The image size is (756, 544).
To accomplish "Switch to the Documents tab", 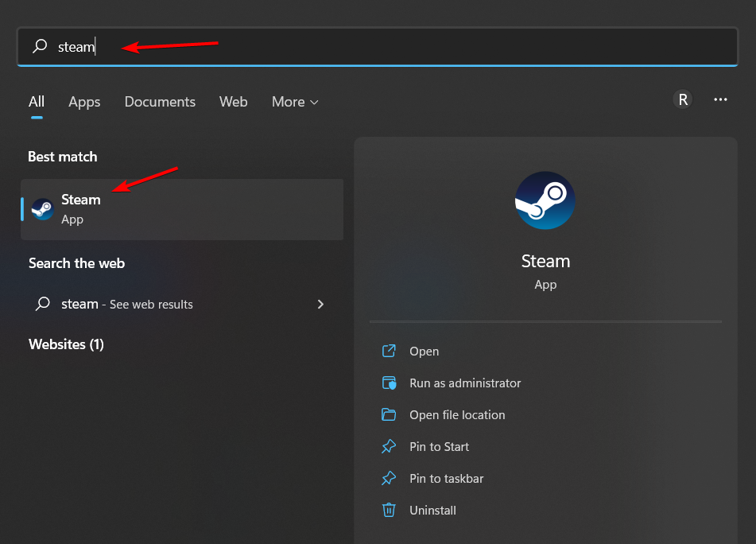I will [160, 102].
